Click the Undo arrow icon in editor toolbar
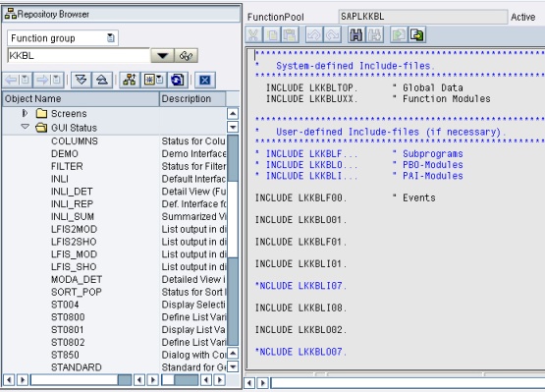 (314, 35)
